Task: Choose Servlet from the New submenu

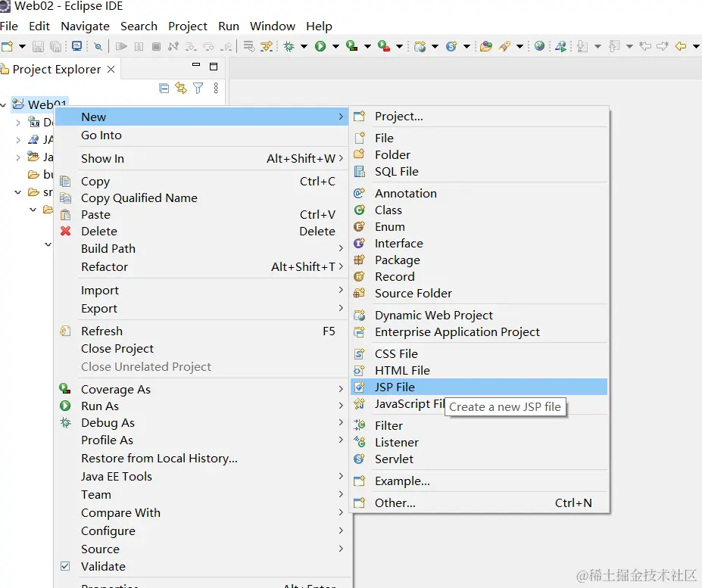Action: (479, 459)
